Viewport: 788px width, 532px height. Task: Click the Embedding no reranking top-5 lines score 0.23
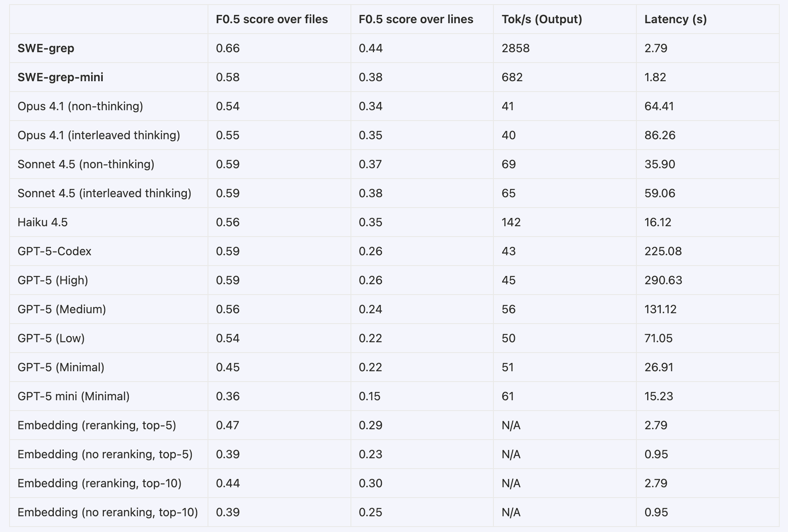click(370, 455)
